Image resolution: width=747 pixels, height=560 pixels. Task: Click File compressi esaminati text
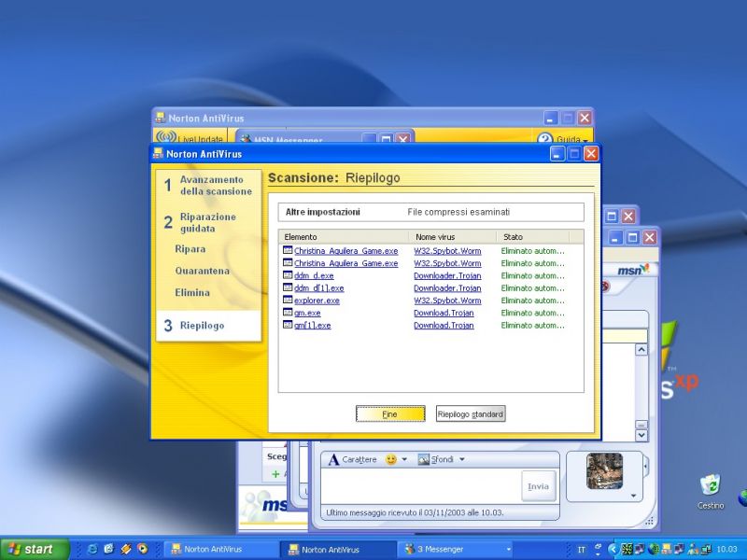pos(458,212)
